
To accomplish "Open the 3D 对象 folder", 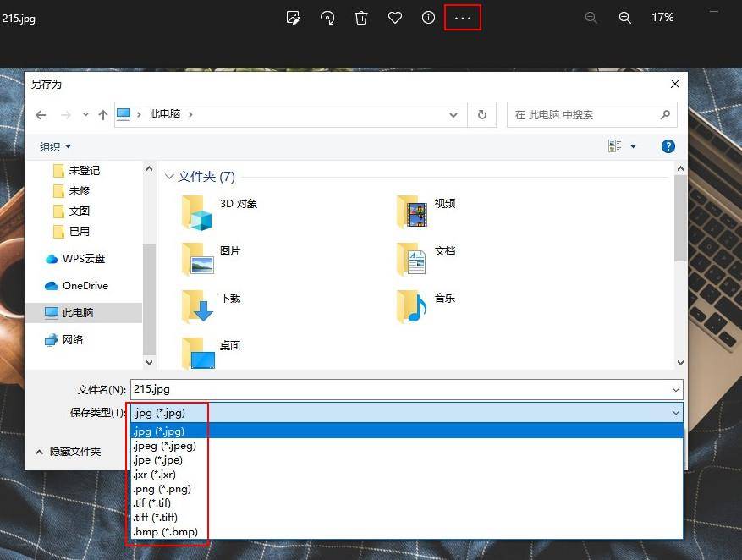I will (219, 211).
